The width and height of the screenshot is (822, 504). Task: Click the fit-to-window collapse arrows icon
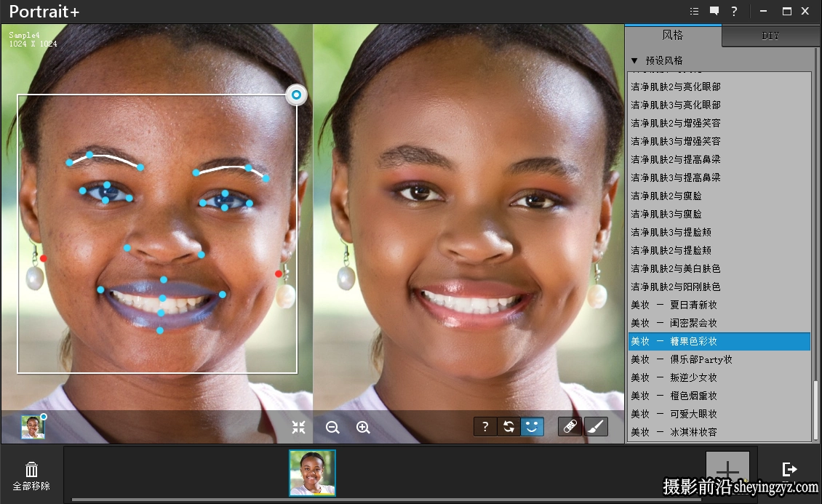coord(298,428)
